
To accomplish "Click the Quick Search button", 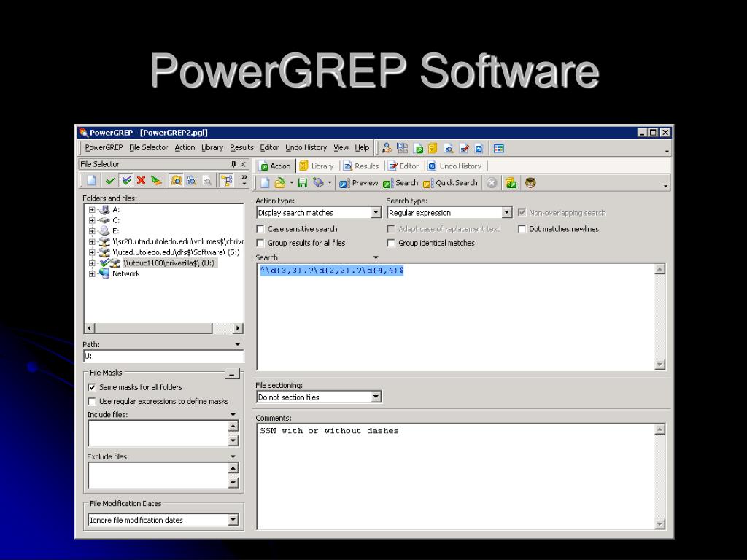I will click(x=450, y=183).
